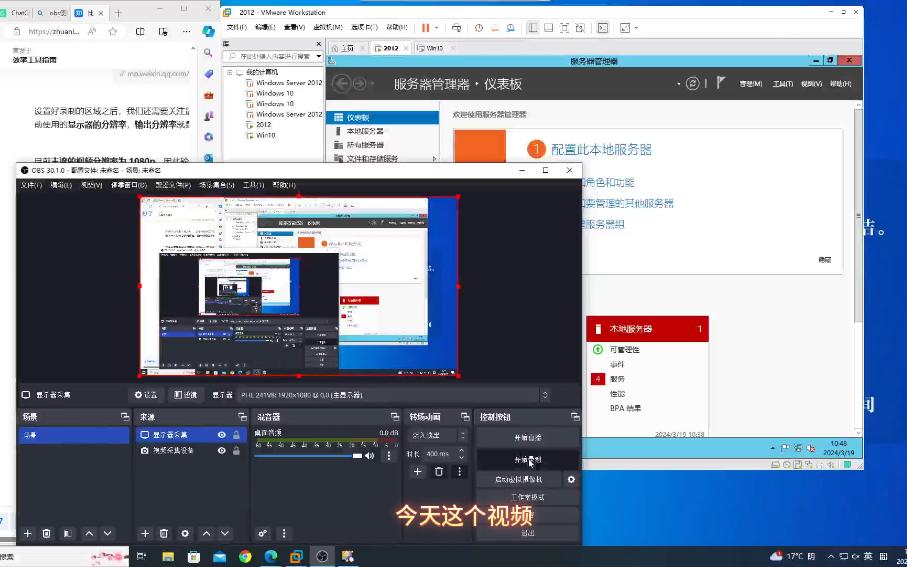Add a new source with plus icon
This screenshot has width=907, height=567.
(x=145, y=533)
